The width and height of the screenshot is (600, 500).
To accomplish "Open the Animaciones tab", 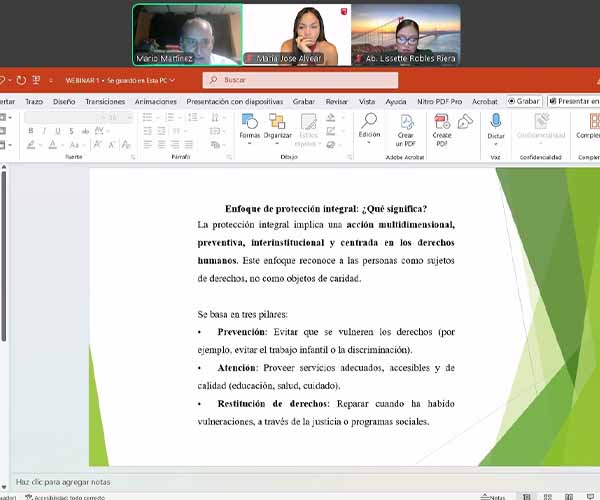I will coord(155,101).
